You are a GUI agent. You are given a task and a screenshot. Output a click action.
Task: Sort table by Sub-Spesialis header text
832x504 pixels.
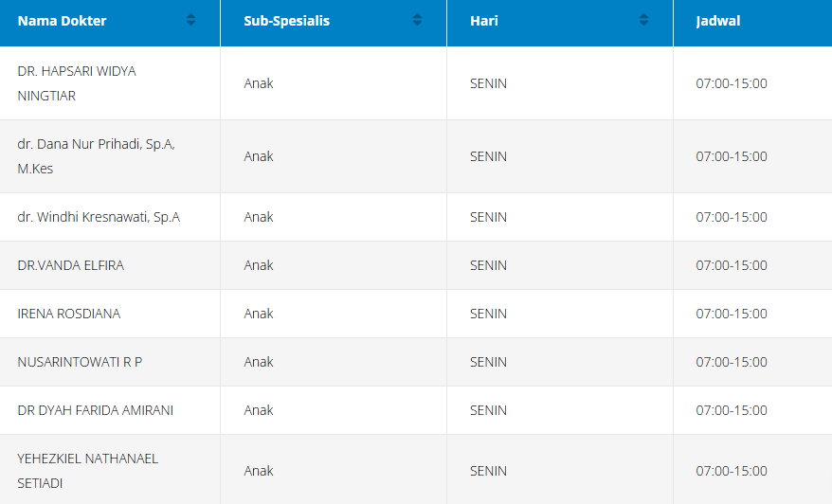(x=286, y=21)
